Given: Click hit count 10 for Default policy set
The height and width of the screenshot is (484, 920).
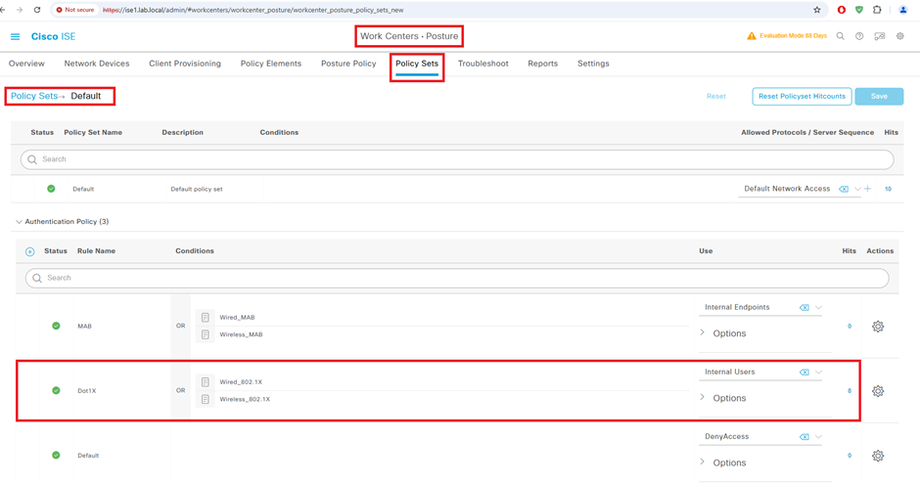Looking at the screenshot, I should pos(888,189).
